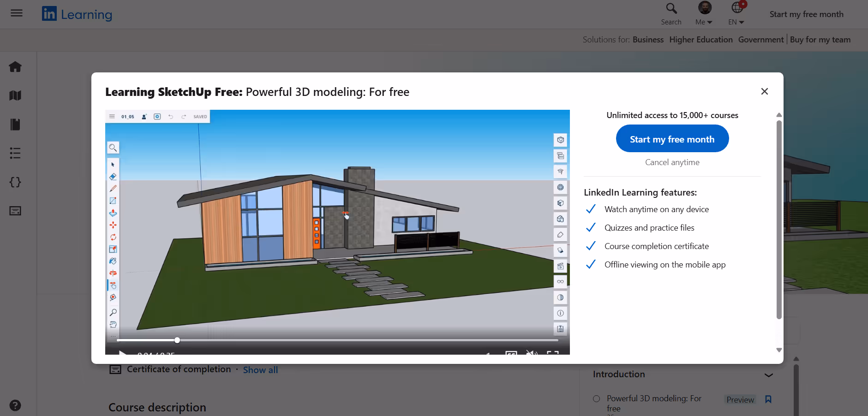Open the Me profile dropdown
This screenshot has width=868, height=416.
(x=704, y=14)
